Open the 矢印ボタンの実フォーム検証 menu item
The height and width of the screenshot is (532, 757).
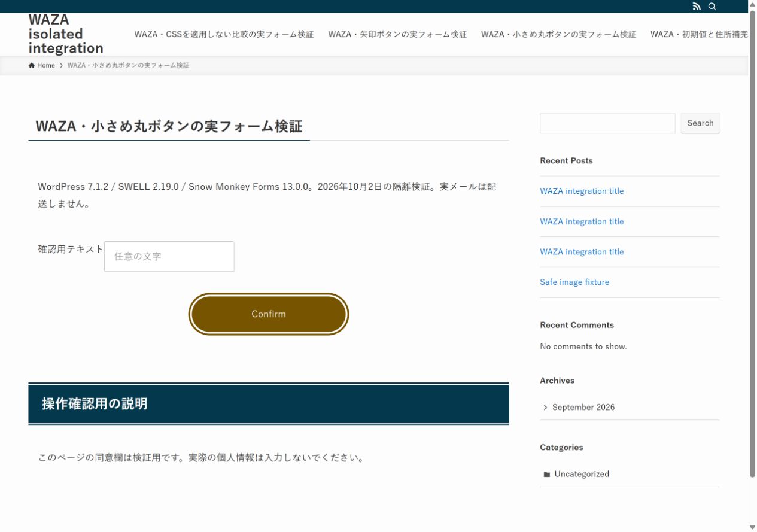click(x=397, y=34)
